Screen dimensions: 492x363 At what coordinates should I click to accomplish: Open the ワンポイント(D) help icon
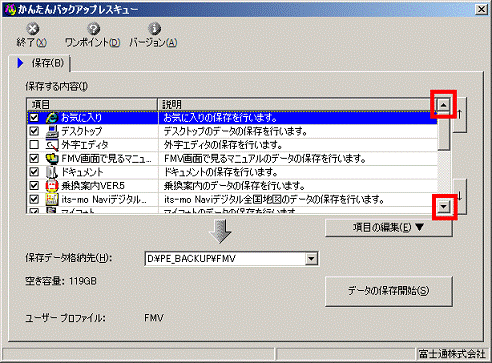pos(93,29)
